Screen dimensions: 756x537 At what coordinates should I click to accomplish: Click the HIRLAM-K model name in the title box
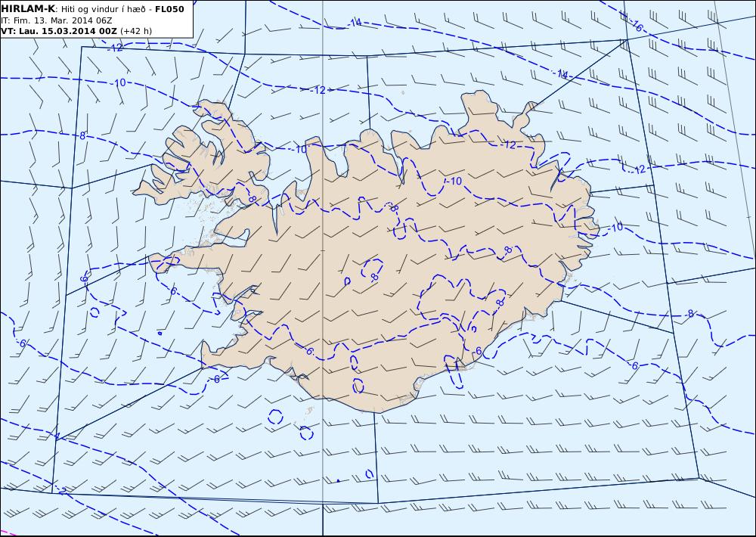coord(28,9)
